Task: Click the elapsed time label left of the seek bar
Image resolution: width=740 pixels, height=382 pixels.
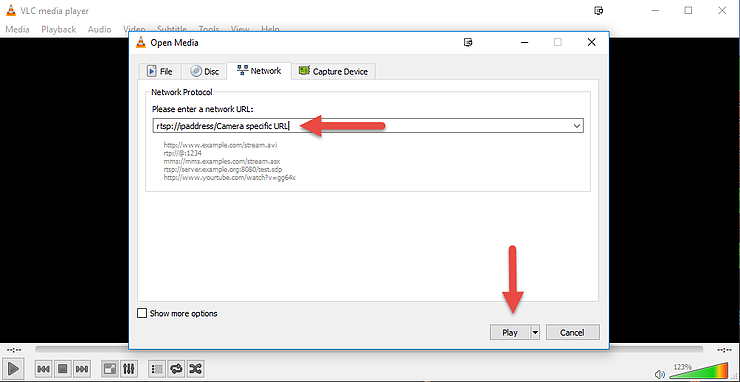Action: pos(14,350)
